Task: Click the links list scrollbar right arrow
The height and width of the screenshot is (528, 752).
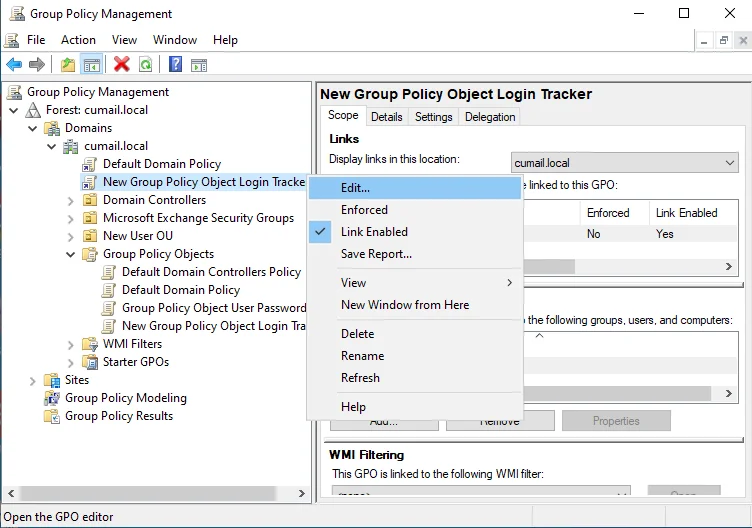Action: (x=729, y=266)
